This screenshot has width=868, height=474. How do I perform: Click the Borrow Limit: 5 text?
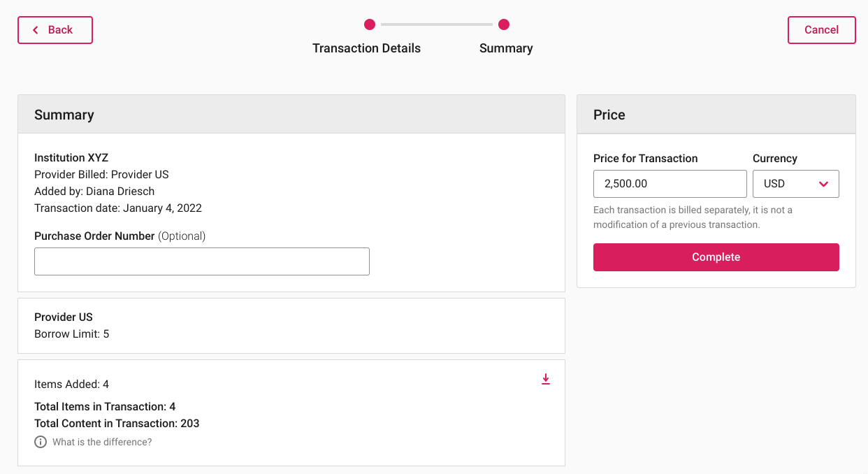pyautogui.click(x=72, y=334)
